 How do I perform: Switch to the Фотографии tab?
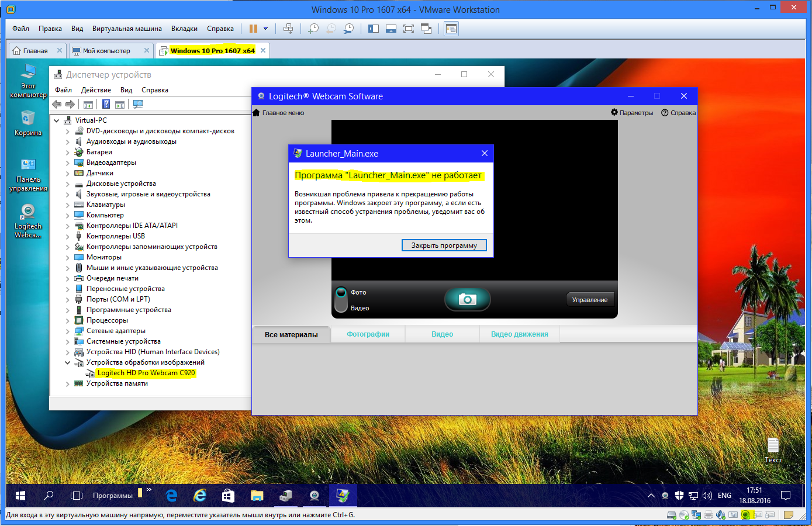[368, 334]
